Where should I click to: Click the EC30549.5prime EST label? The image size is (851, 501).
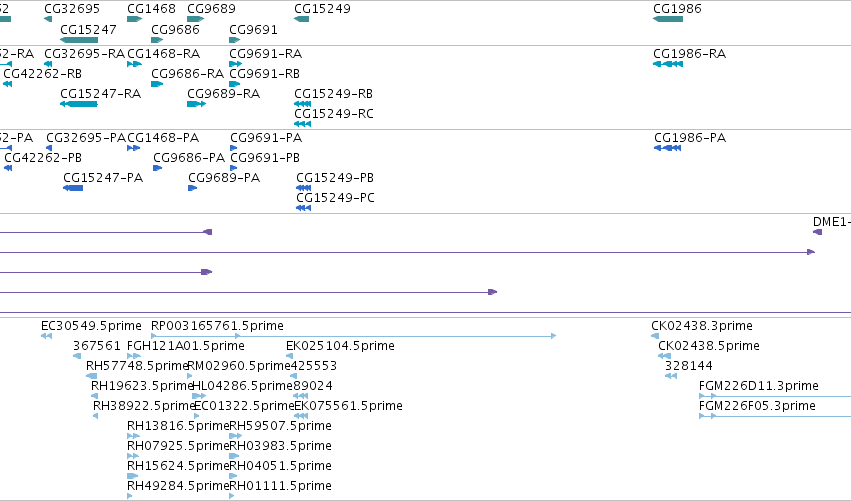tap(91, 326)
